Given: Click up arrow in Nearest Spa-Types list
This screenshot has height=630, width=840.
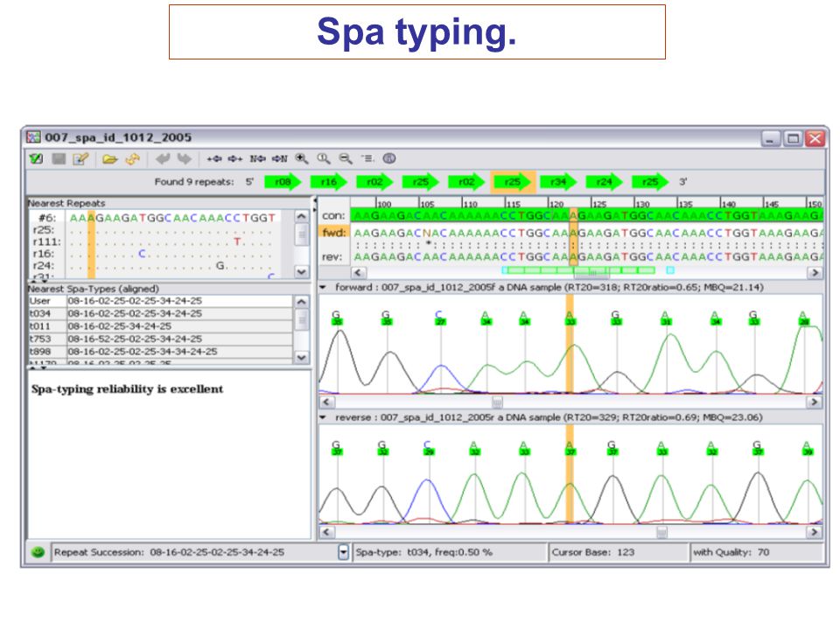Looking at the screenshot, I should (302, 302).
